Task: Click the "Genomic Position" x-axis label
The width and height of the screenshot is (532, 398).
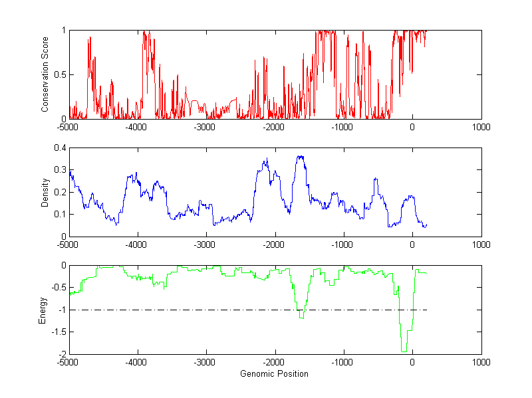Action: [x=275, y=373]
